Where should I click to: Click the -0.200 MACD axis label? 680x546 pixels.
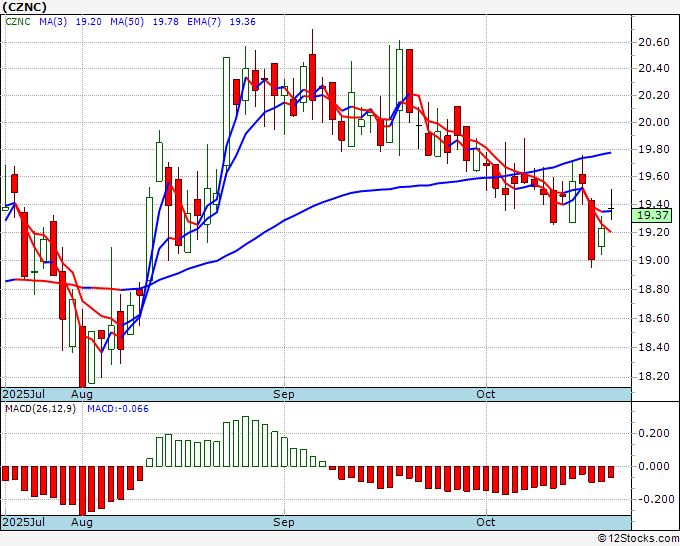click(652, 499)
